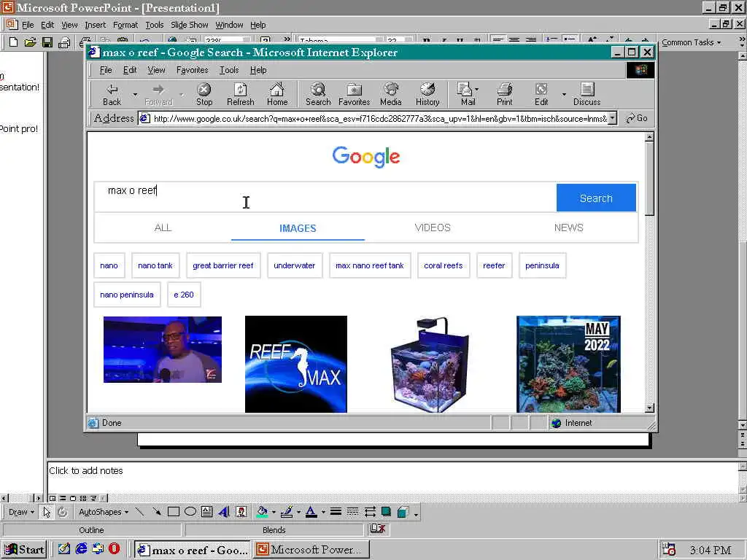Click the Open folder icon in PowerPoint
The height and width of the screenshot is (560, 747).
30,42
